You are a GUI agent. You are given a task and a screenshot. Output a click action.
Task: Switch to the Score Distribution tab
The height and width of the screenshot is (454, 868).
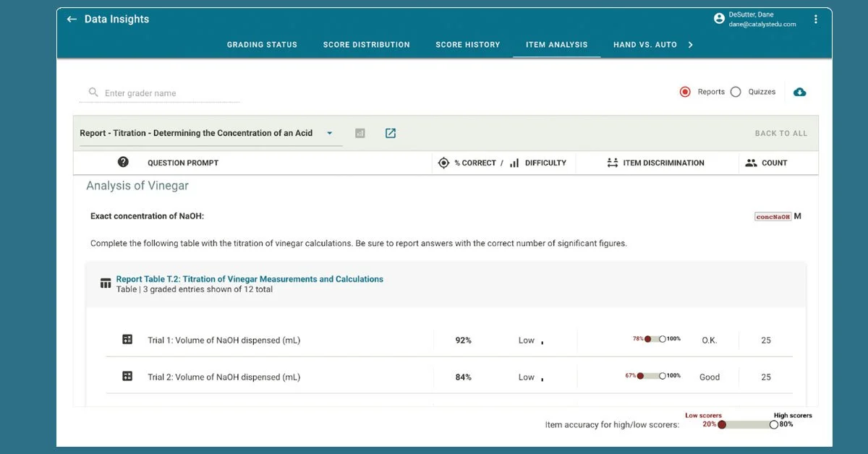point(367,45)
